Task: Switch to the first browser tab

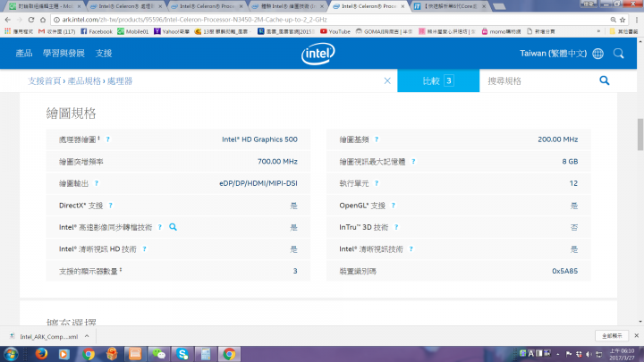Action: point(45,6)
